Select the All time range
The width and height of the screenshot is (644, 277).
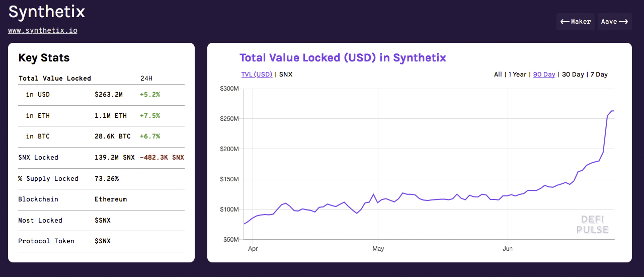[498, 75]
